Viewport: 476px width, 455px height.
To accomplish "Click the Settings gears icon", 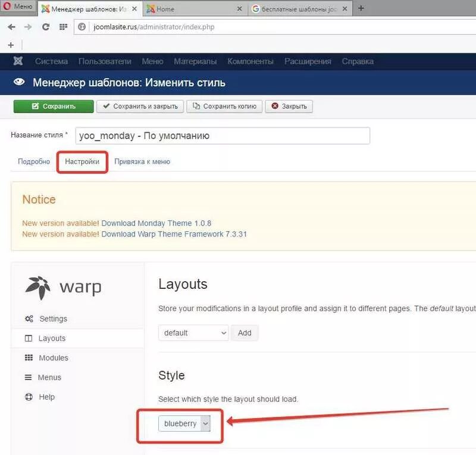I will (29, 319).
